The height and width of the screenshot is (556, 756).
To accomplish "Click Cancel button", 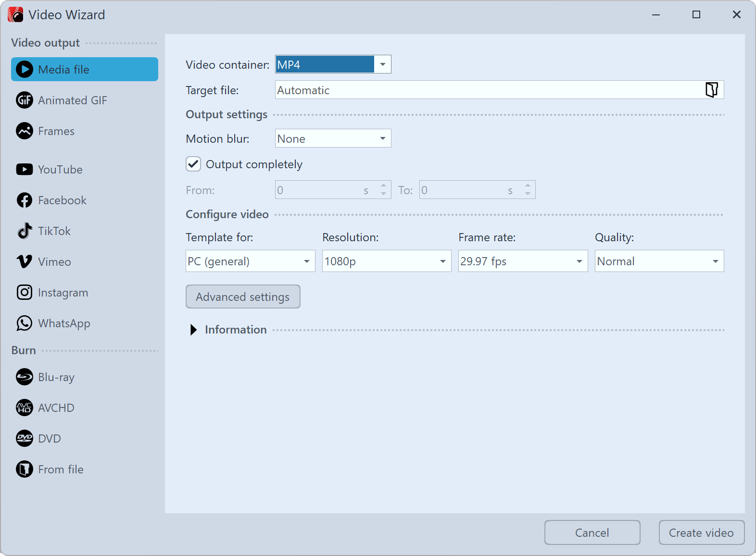I will 592,532.
